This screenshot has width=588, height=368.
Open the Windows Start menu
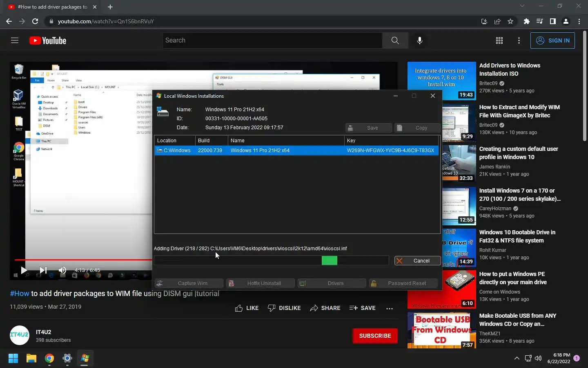[13, 359]
